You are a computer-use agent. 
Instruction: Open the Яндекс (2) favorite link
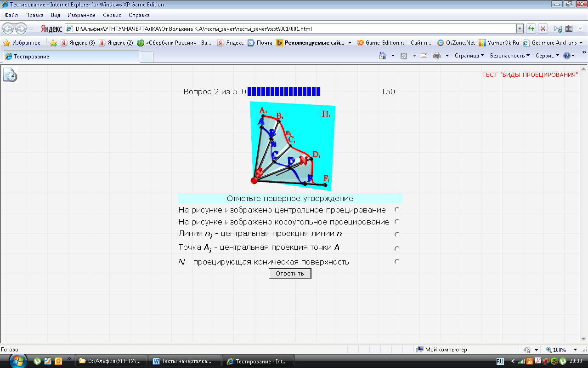tap(116, 43)
